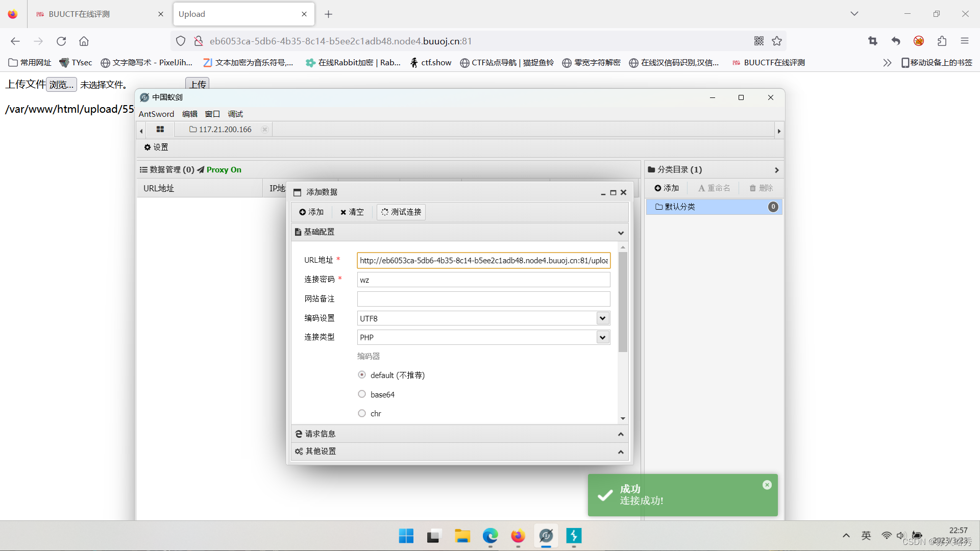Open the encoding UTF8 dropdown
Image resolution: width=980 pixels, height=551 pixels.
[x=602, y=318]
